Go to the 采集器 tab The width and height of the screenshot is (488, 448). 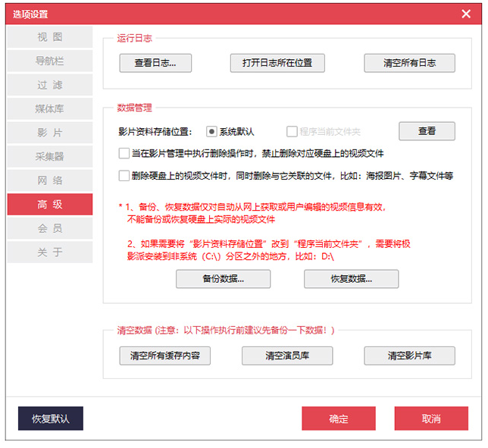click(50, 157)
